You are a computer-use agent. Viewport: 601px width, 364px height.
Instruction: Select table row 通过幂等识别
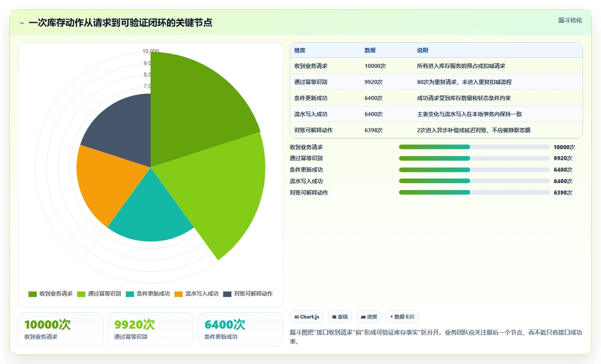point(436,82)
